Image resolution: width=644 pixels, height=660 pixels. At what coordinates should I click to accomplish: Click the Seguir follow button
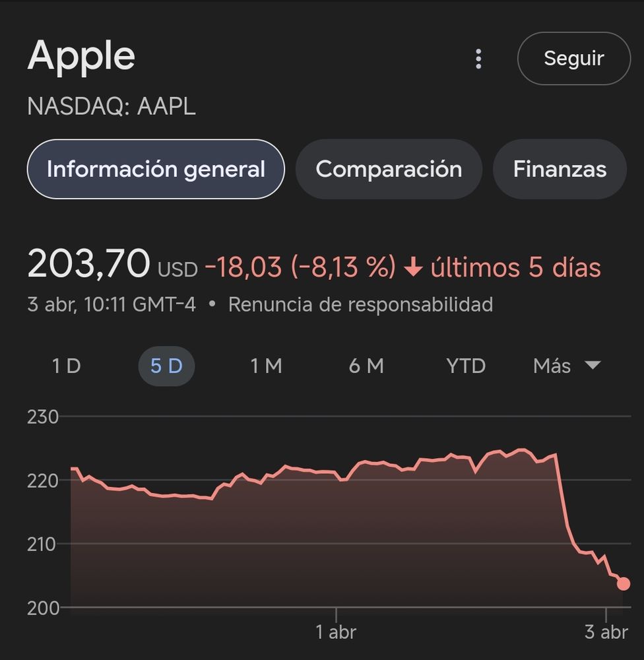pos(573,58)
